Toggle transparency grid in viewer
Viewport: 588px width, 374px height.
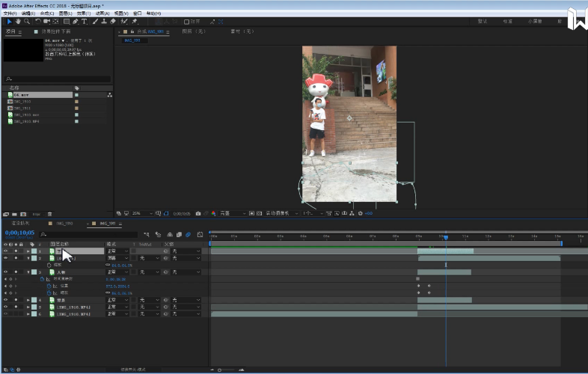[x=259, y=213]
